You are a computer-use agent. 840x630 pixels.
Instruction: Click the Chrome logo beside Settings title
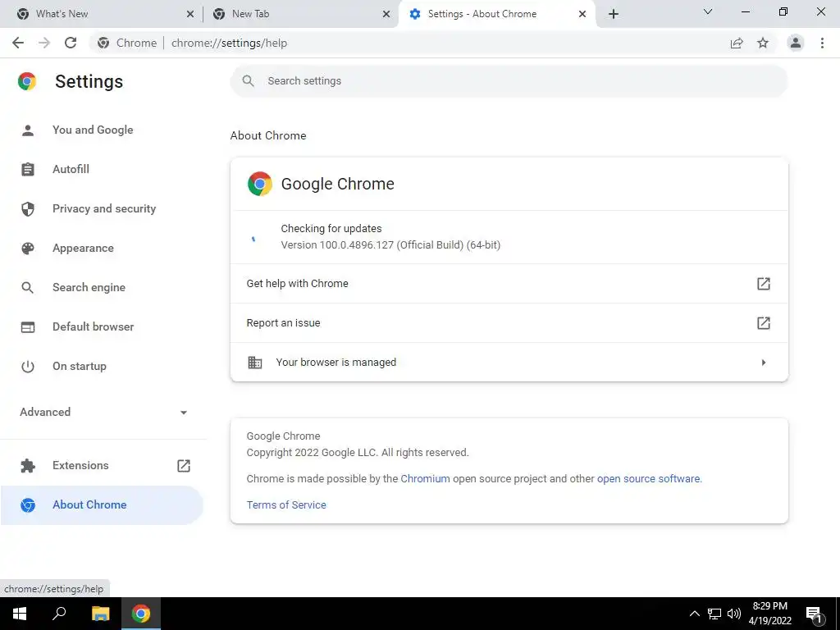pos(27,81)
